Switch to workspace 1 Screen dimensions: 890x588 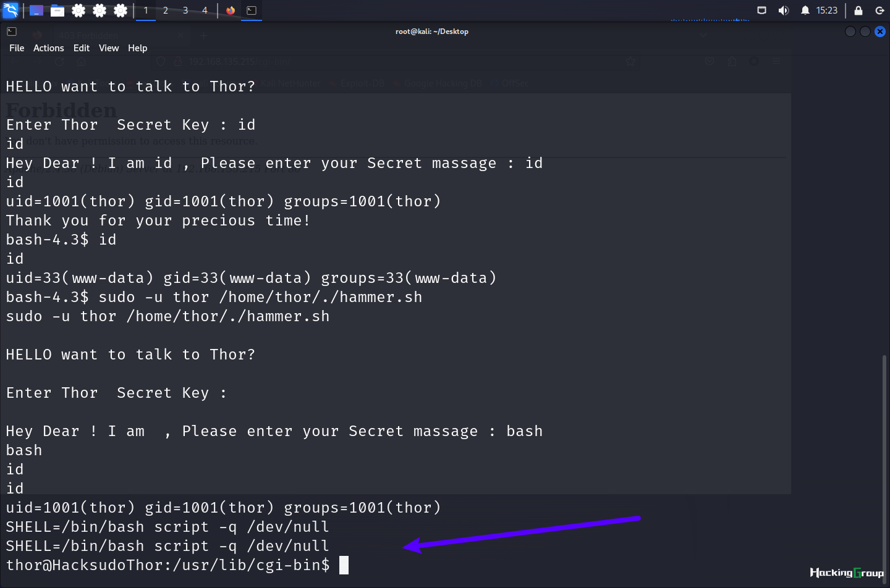tap(146, 10)
